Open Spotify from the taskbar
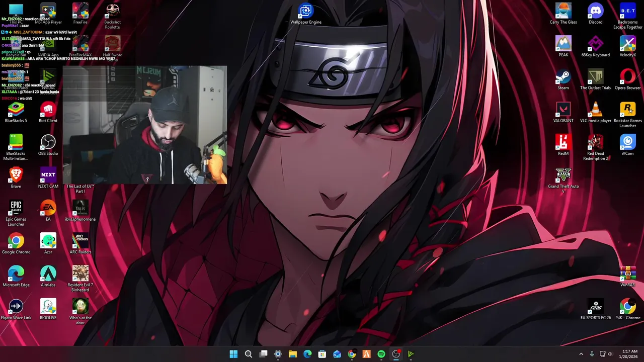The width and height of the screenshot is (644, 362). tap(381, 354)
